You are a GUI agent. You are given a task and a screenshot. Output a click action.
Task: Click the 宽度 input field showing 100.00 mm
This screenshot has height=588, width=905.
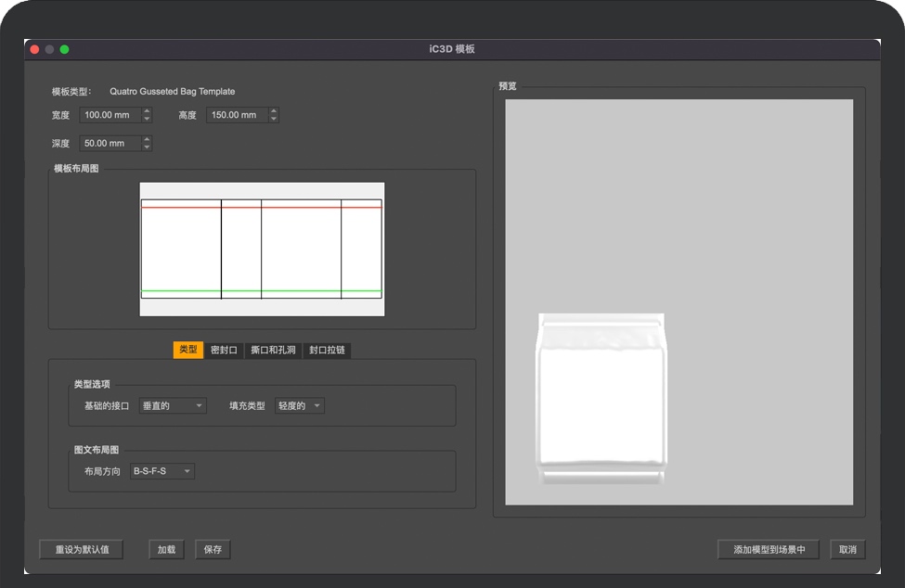coord(110,115)
